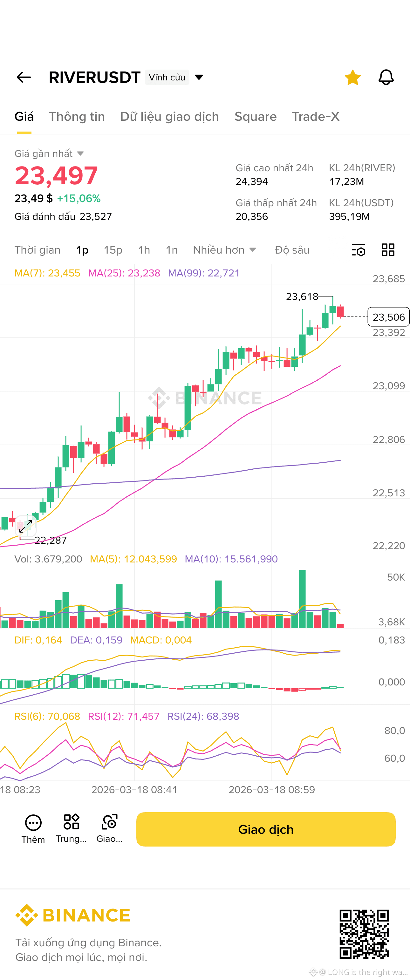Tap the back arrow icon
The image size is (410, 980).
click(x=24, y=77)
